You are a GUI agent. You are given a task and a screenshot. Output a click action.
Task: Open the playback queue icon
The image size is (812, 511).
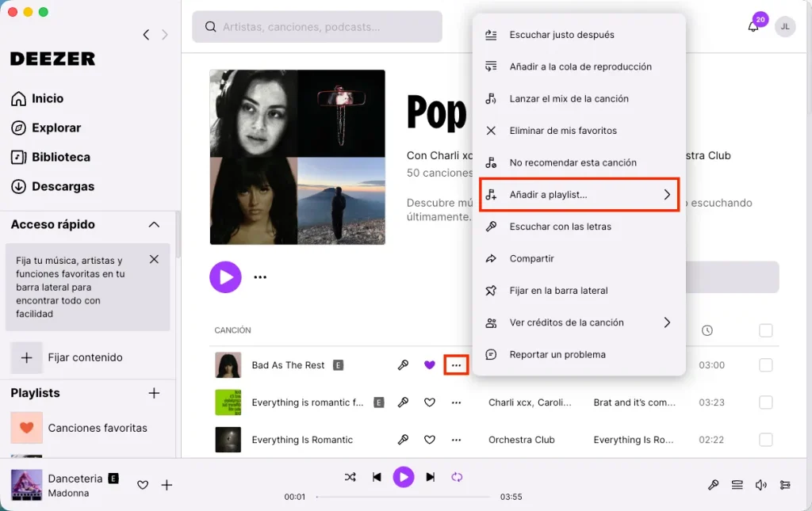(x=737, y=485)
